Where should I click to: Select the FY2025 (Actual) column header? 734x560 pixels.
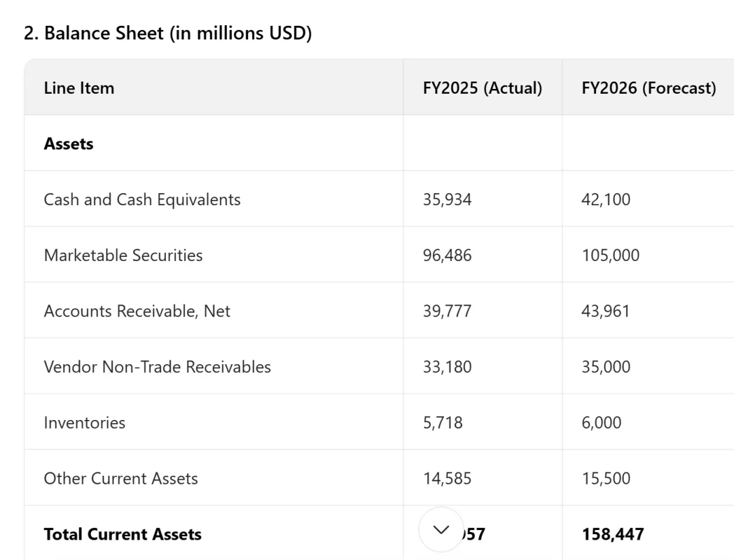click(483, 88)
